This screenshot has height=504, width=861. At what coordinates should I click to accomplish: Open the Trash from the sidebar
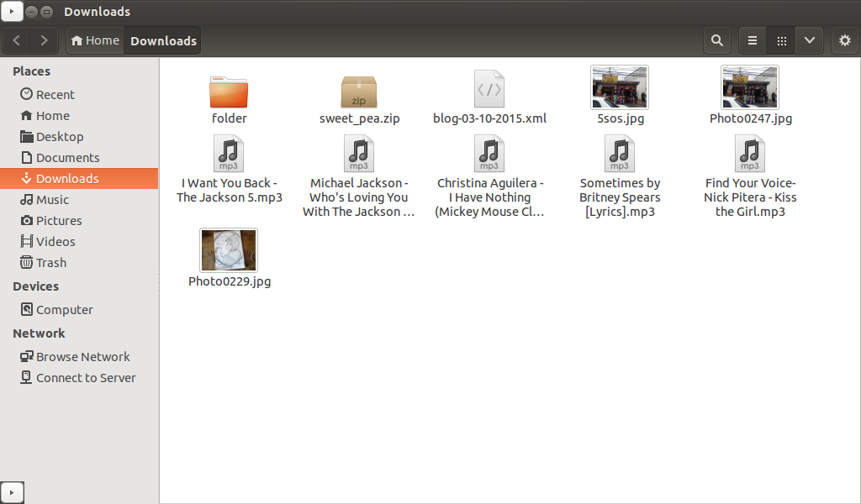50,262
